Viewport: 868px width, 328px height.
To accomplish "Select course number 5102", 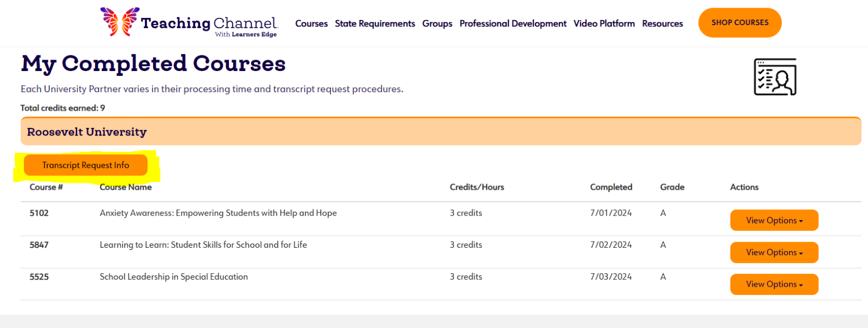I will tap(39, 213).
